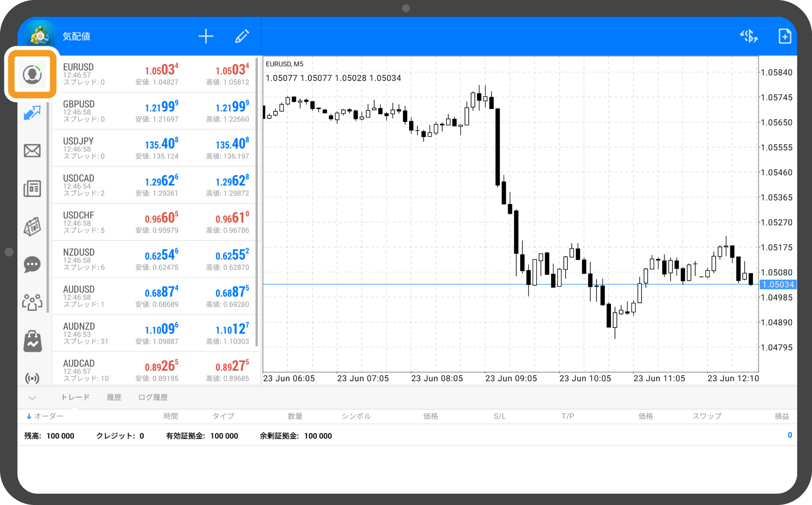Select the トレード tab
The width and height of the screenshot is (812, 505).
75,397
